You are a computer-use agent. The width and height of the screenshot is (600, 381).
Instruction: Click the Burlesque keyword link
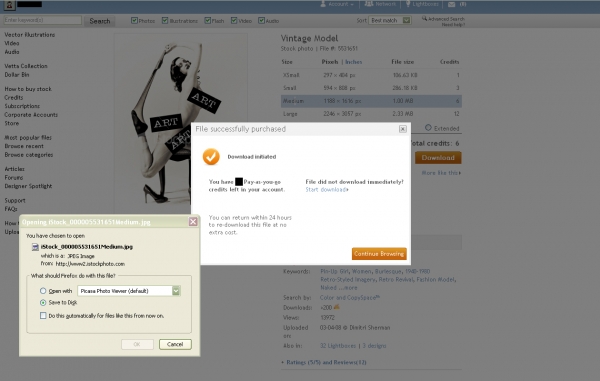click(x=388, y=271)
